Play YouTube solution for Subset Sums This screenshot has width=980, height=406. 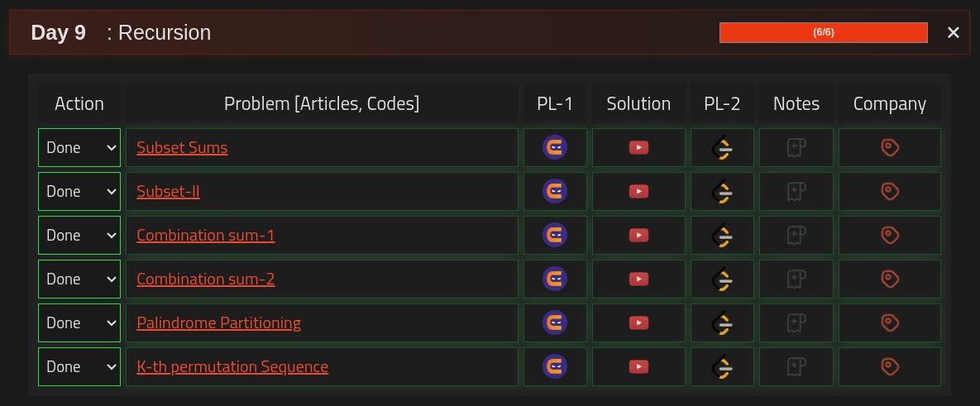(x=638, y=147)
